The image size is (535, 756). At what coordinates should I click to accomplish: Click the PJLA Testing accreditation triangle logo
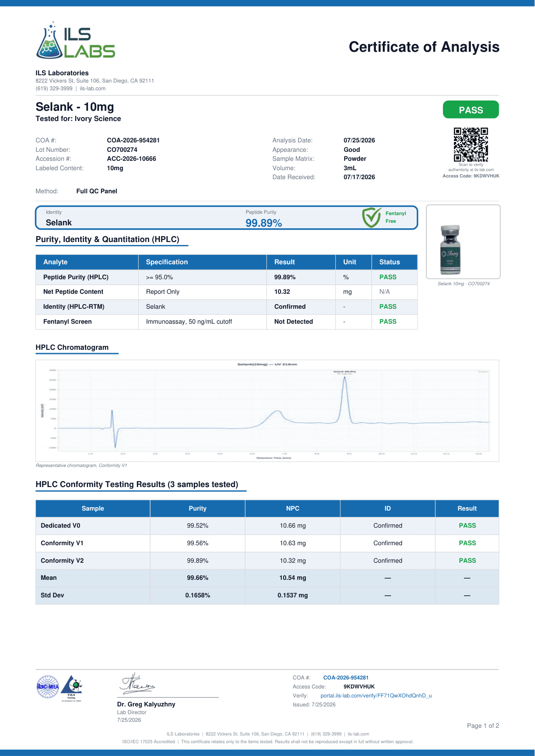coord(71,688)
